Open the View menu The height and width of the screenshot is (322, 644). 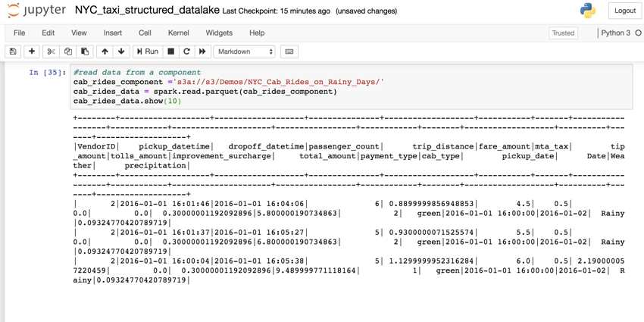[x=79, y=33]
